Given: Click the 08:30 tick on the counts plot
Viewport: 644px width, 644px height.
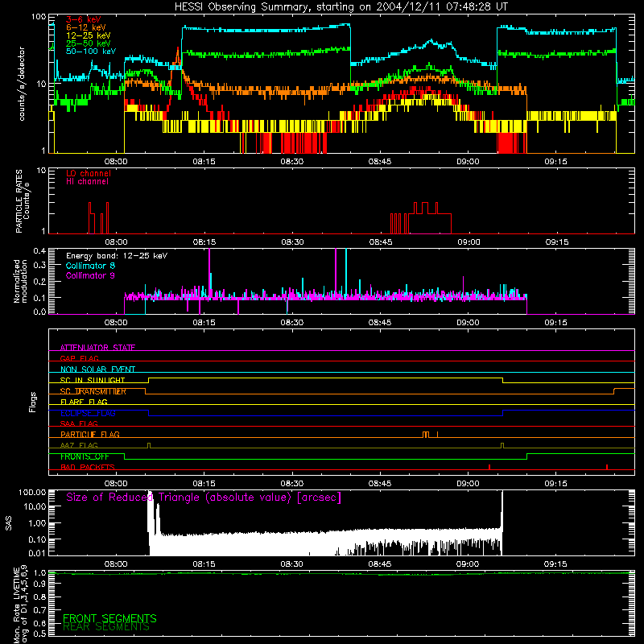Looking at the screenshot, I should click(292, 162).
